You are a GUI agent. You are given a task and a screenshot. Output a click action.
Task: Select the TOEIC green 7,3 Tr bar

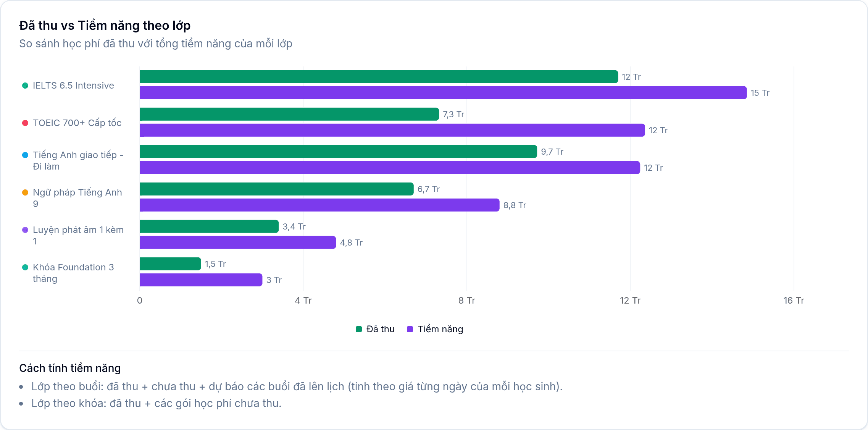(x=289, y=114)
